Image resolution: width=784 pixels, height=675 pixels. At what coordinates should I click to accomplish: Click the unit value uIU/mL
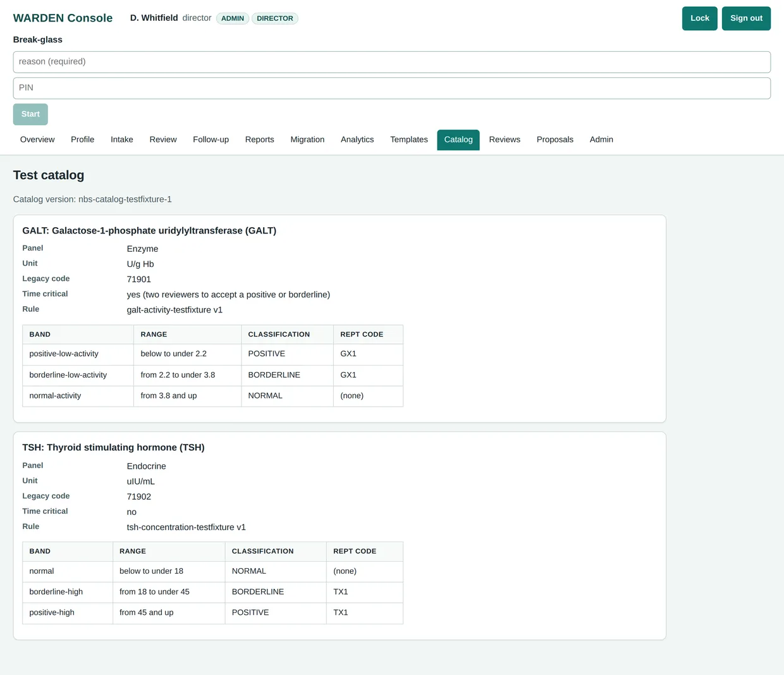141,481
